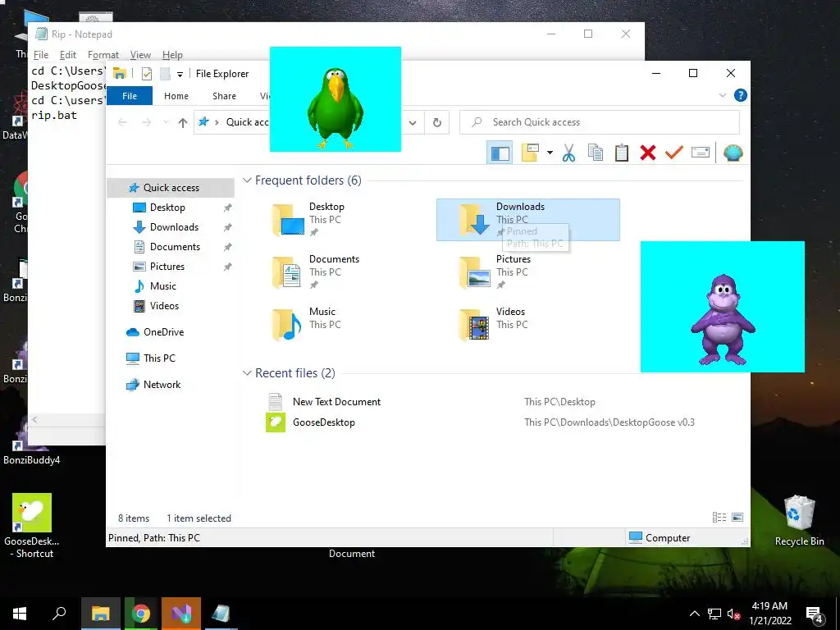
Task: Click the Notepad taskbar icon
Action: [220, 614]
